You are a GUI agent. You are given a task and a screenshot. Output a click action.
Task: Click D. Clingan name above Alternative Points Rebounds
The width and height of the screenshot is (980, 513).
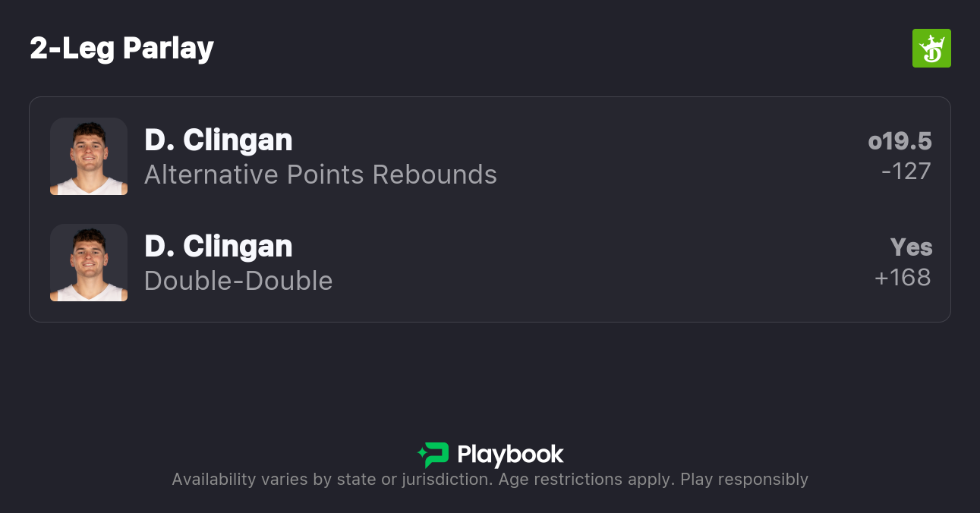pyautogui.click(x=218, y=140)
